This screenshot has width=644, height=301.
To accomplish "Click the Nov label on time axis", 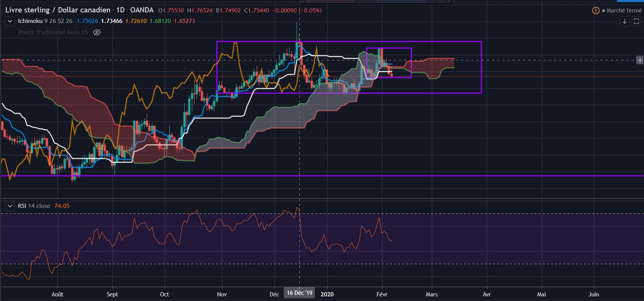I will tap(222, 294).
